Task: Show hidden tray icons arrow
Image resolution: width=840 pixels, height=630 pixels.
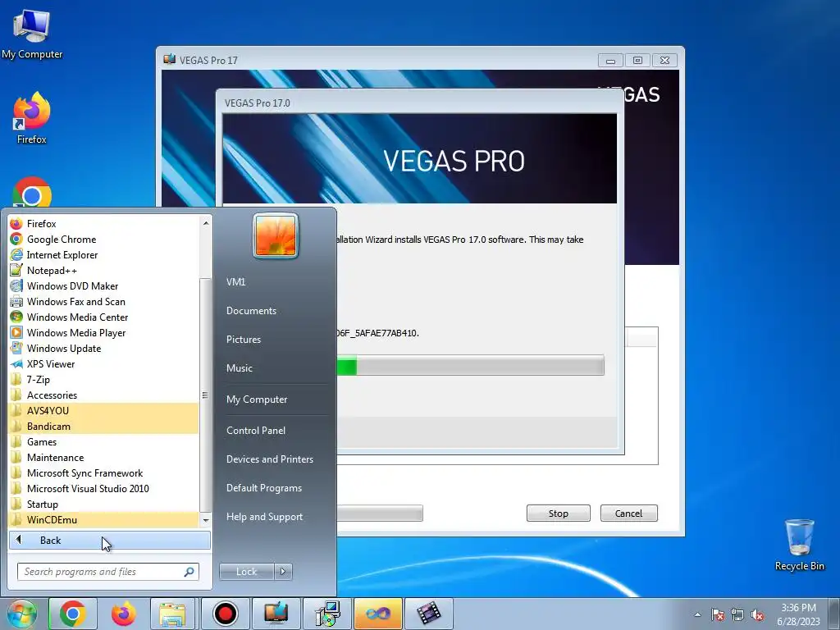Action: pyautogui.click(x=697, y=614)
